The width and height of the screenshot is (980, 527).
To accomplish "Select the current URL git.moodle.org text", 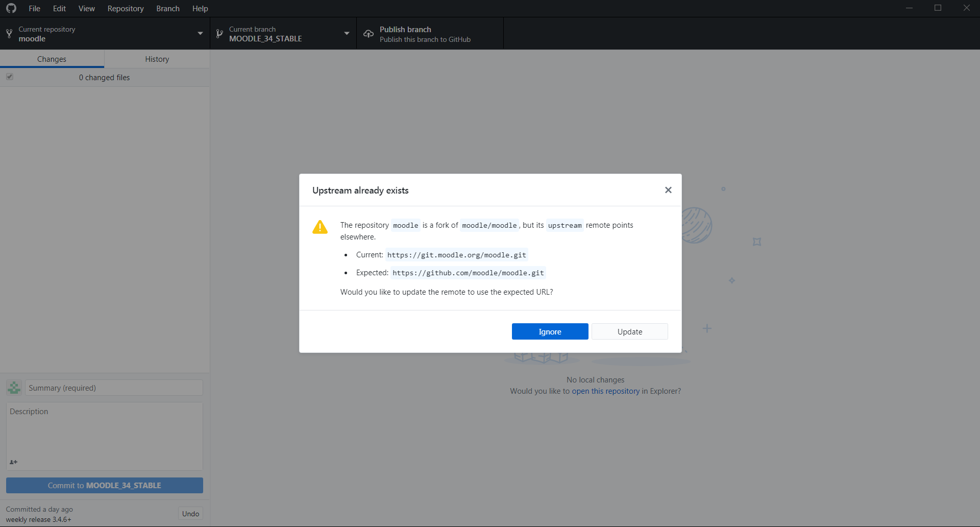I will (457, 255).
